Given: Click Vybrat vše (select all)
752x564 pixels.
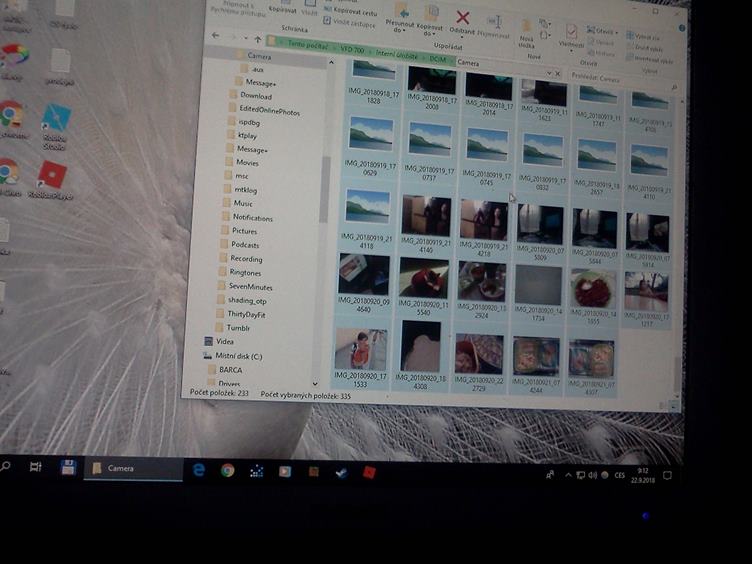Looking at the screenshot, I should (x=643, y=36).
